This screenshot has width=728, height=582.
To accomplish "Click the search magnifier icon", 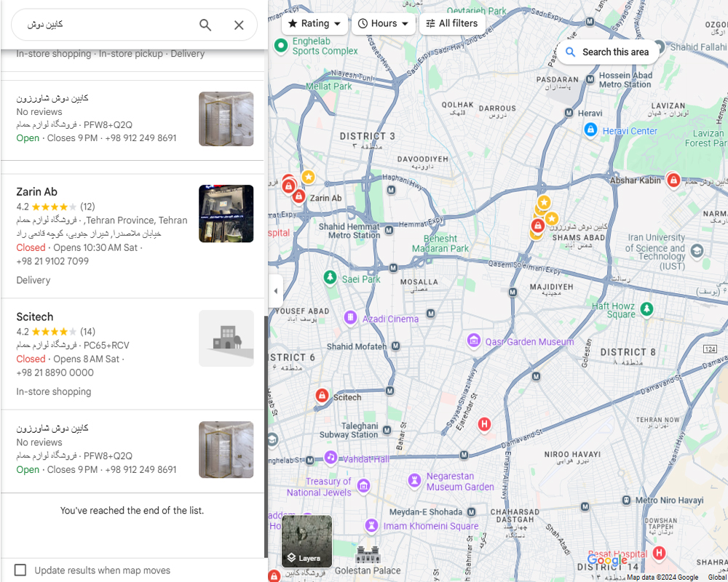I will point(205,25).
